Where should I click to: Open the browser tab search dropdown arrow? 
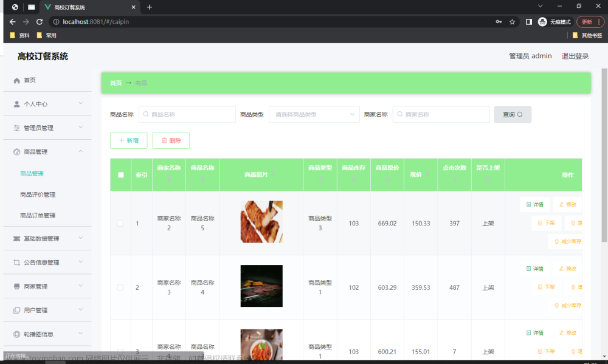point(540,6)
